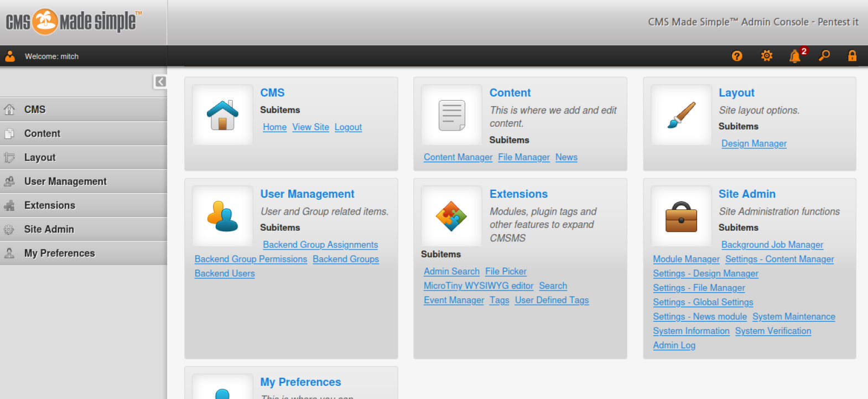Open the Content Manager link
Viewport: 868px width, 399px height.
point(458,157)
